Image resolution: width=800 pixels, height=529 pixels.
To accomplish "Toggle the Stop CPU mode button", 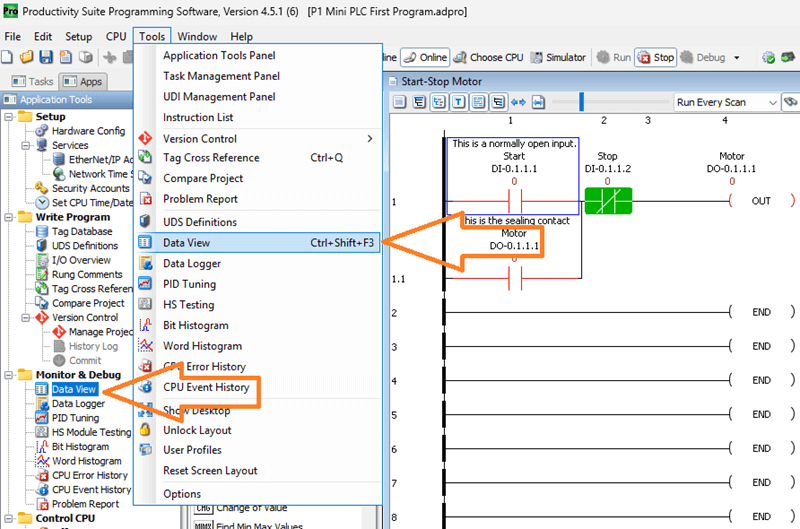I will click(655, 58).
